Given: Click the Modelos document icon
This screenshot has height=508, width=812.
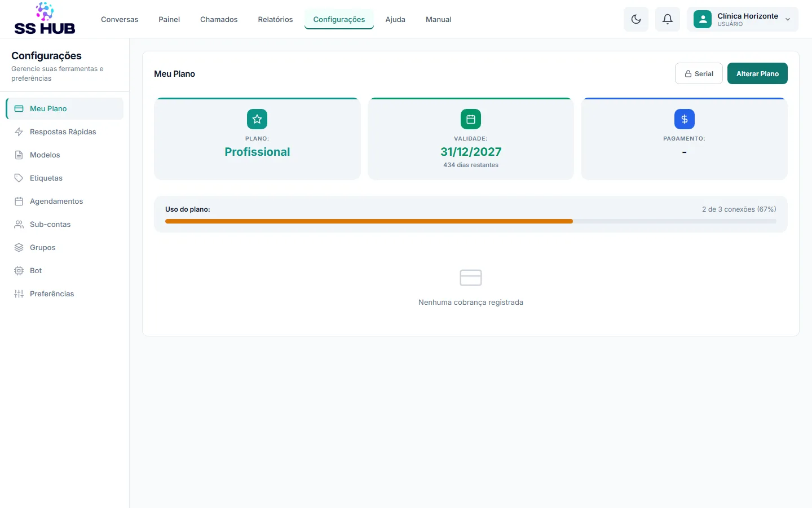Looking at the screenshot, I should [x=19, y=155].
